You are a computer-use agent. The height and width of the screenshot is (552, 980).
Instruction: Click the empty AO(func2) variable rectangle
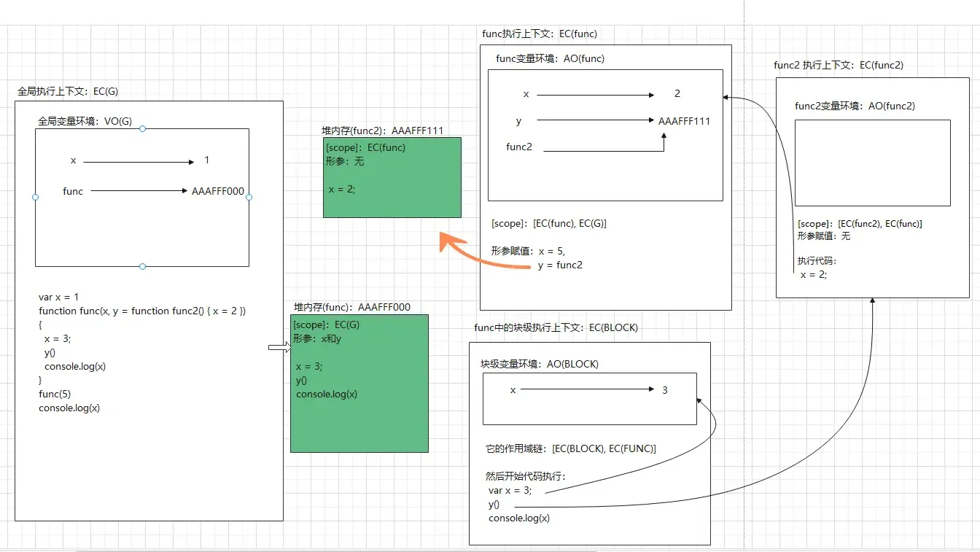[x=872, y=163]
